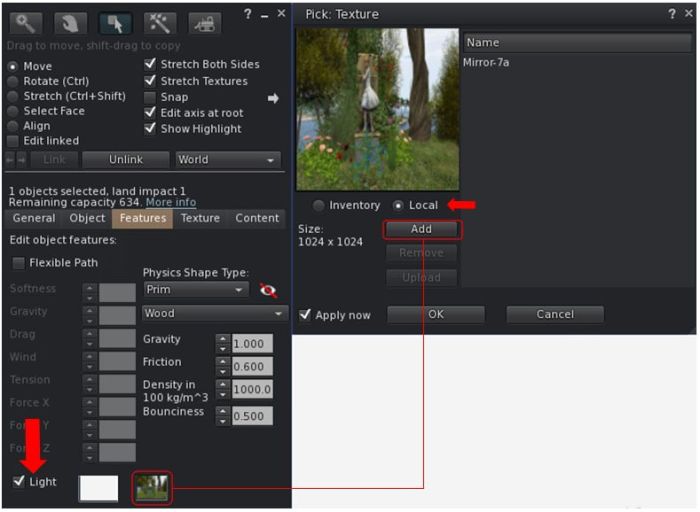700x512 pixels.
Task: Select the Edit arrow tool
Action: point(113,22)
